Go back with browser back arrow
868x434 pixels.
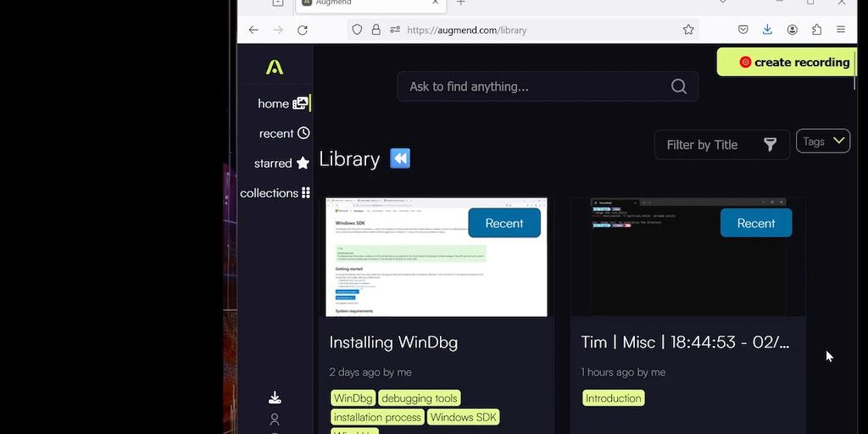tap(253, 30)
